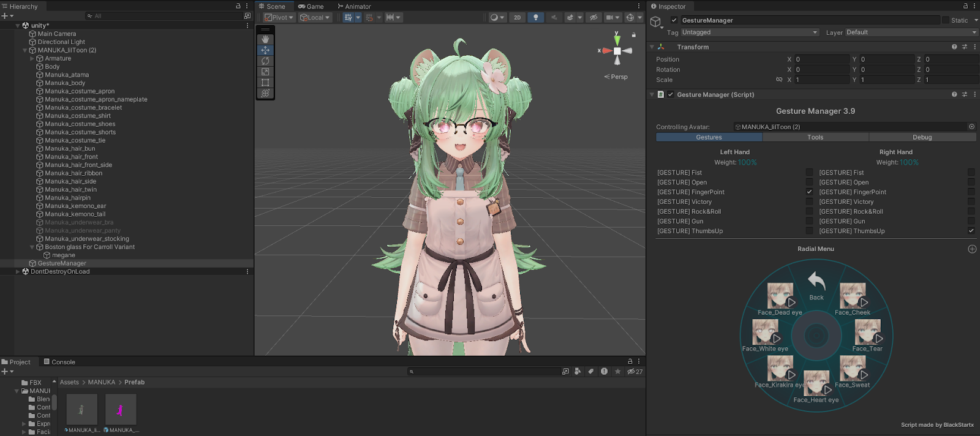Check Left Hand Victory gesture
The width and height of the screenshot is (980, 436).
point(809,202)
